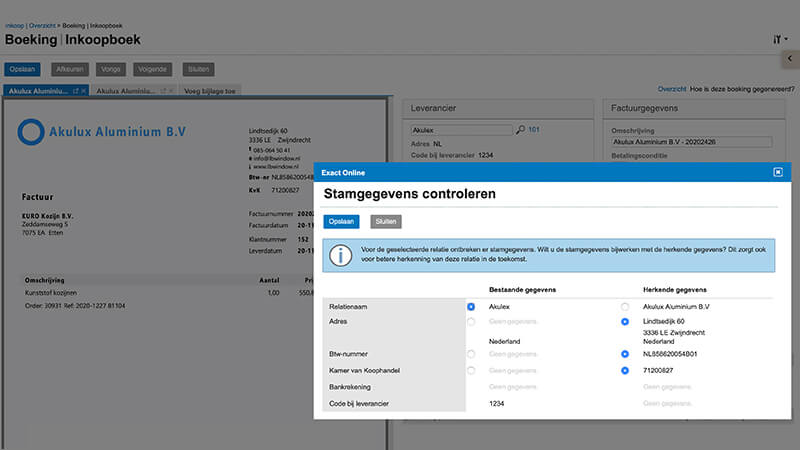The image size is (800, 450).
Task: Click the 'Btw-nummer' row label
Action: pyautogui.click(x=348, y=354)
